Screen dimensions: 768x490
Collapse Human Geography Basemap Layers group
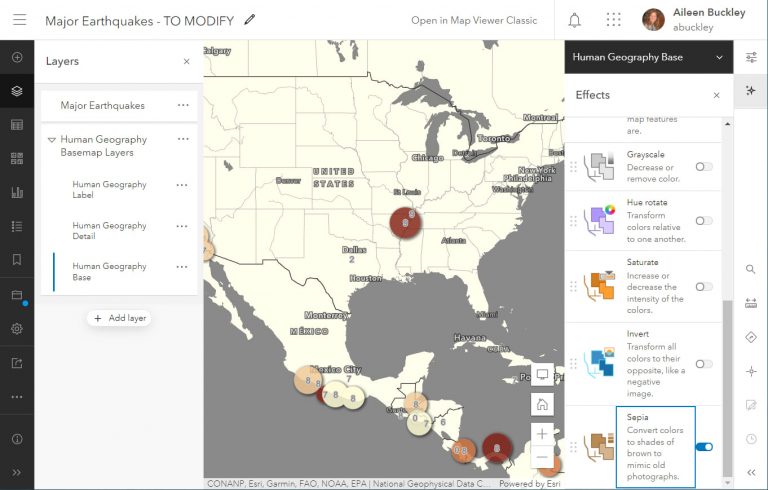coord(52,140)
